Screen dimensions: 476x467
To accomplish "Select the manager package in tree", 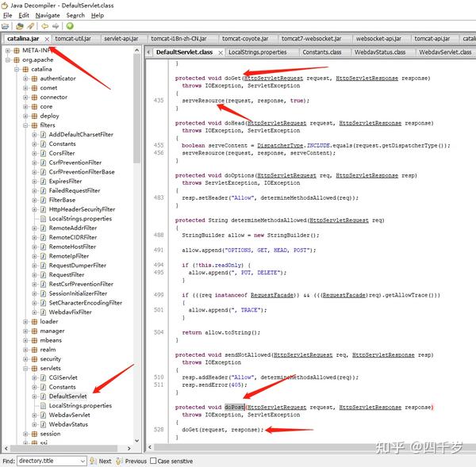I will pos(52,331).
